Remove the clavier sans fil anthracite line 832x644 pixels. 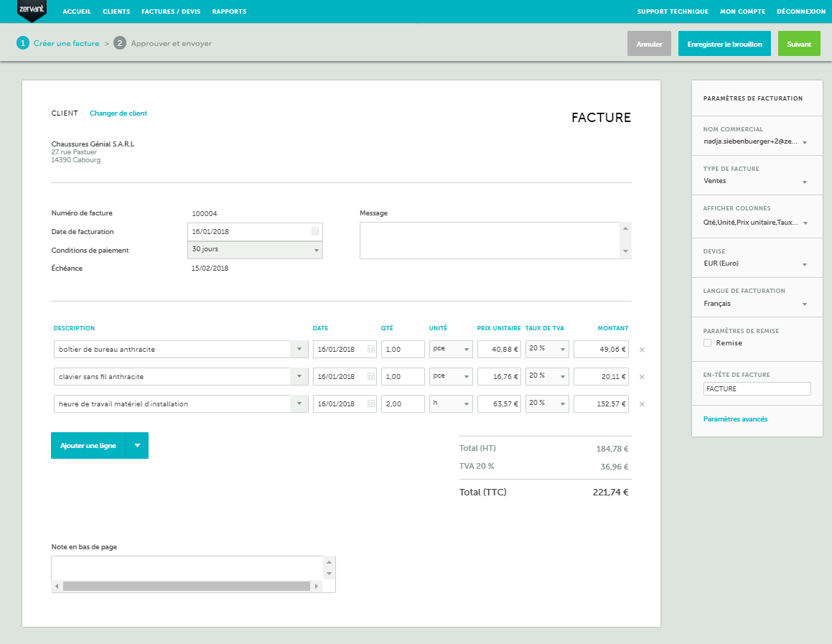[642, 377]
